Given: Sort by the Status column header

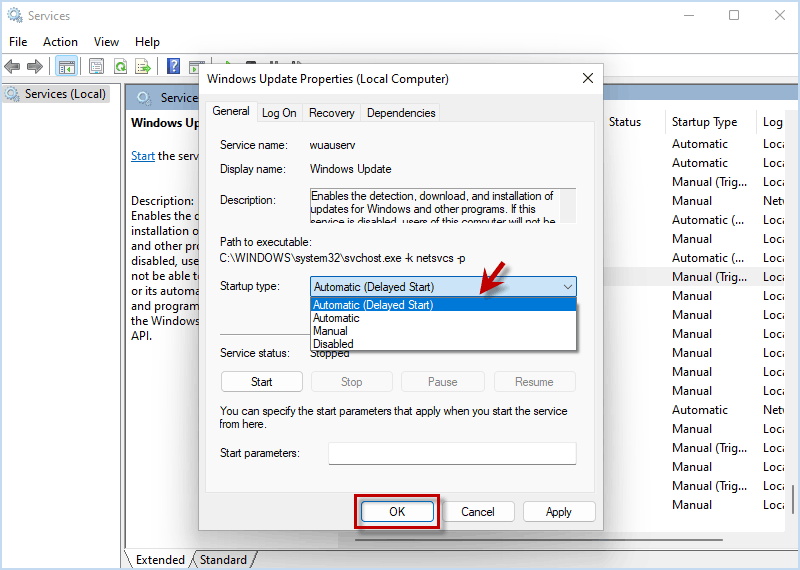Looking at the screenshot, I should click(x=625, y=122).
